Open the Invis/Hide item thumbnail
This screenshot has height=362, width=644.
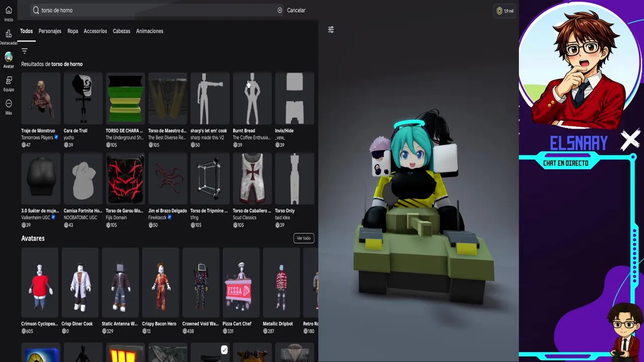(294, 99)
